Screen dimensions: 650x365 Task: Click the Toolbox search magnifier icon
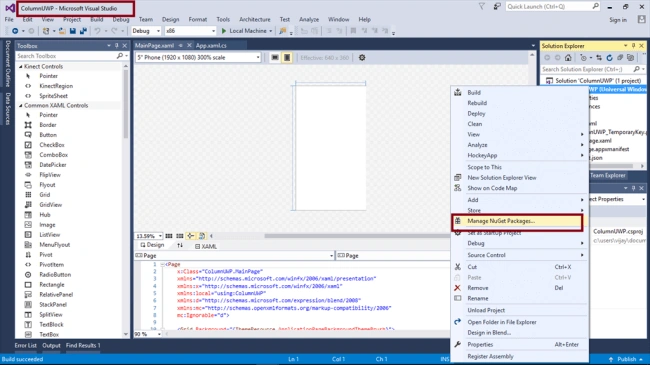(x=120, y=56)
